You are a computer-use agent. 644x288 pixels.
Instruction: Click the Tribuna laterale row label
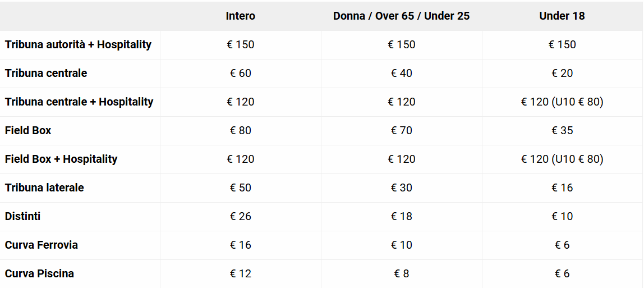pos(44,188)
